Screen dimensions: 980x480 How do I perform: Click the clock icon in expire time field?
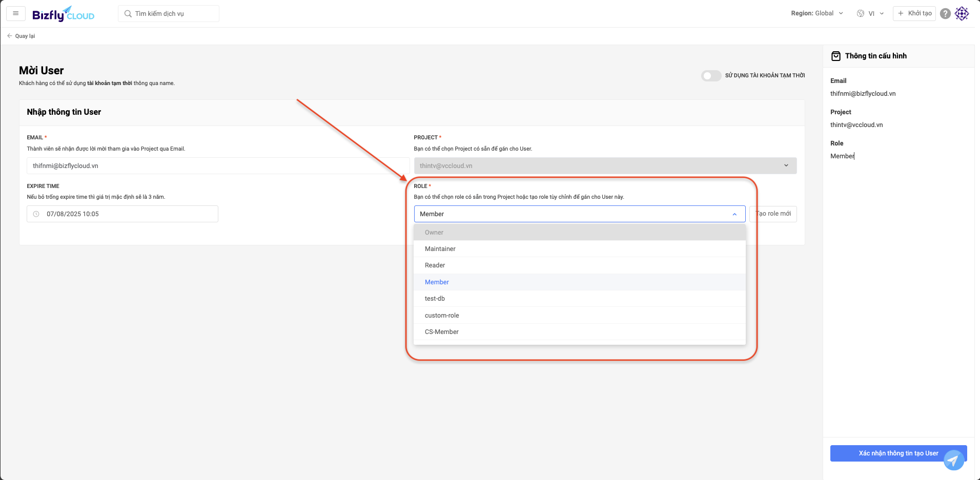[36, 214]
